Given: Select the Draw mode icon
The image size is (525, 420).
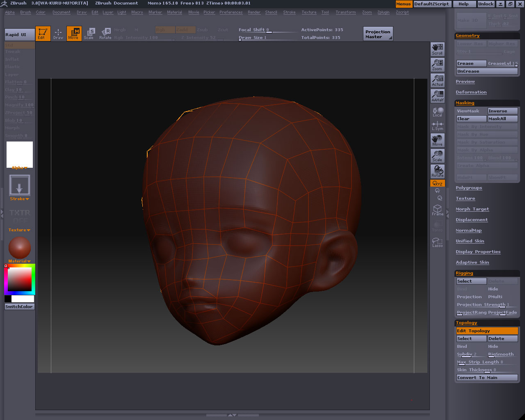Looking at the screenshot, I should 58,34.
